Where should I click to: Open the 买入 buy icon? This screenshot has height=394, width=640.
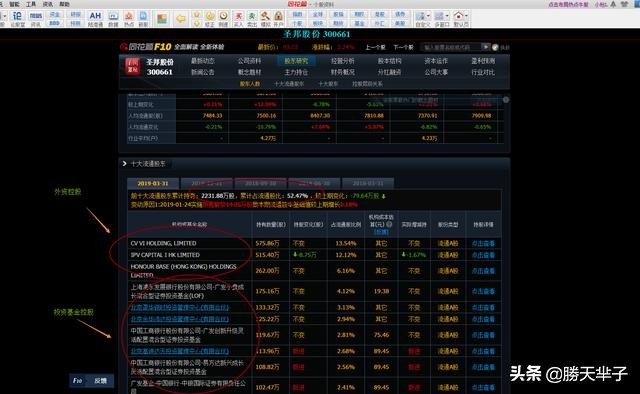(238, 18)
